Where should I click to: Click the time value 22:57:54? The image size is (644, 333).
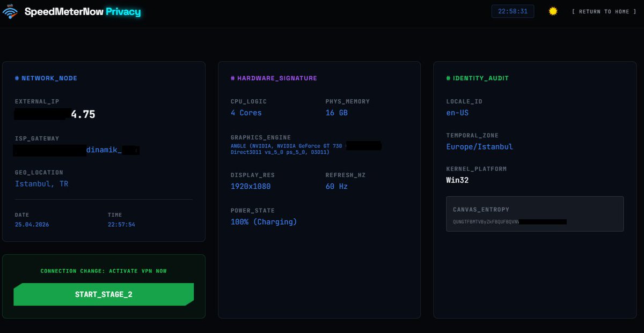click(x=121, y=225)
